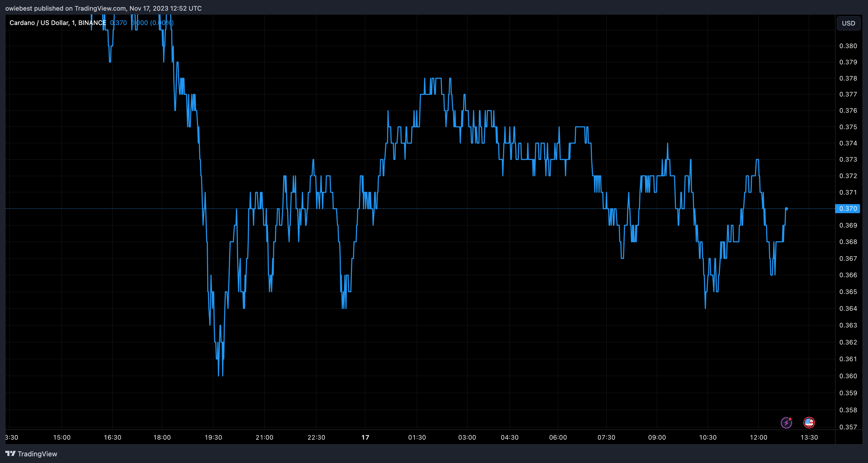Click the US flag icon
Screen dimensions: 868x463
809,422
